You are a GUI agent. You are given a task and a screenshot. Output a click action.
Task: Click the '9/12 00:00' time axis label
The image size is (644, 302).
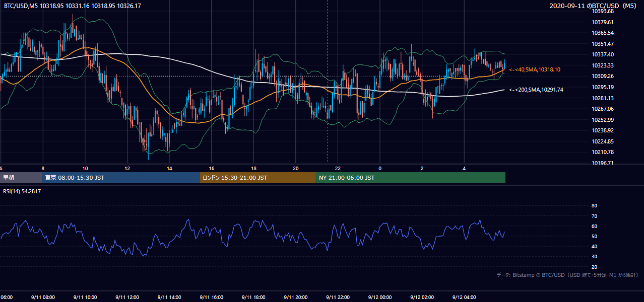pos(379,297)
